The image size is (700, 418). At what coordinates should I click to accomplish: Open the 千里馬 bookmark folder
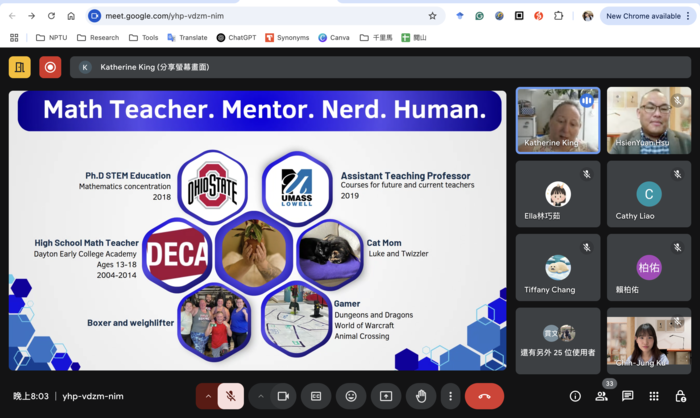coord(376,38)
